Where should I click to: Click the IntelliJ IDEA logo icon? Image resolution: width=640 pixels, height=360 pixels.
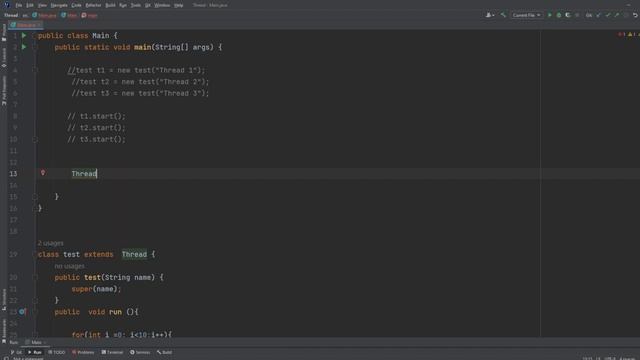pos(6,5)
